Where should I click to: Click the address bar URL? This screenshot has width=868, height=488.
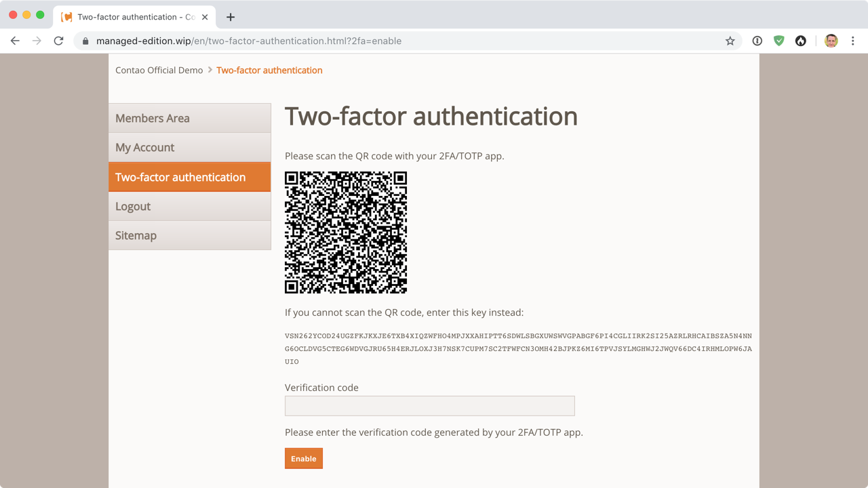click(249, 41)
